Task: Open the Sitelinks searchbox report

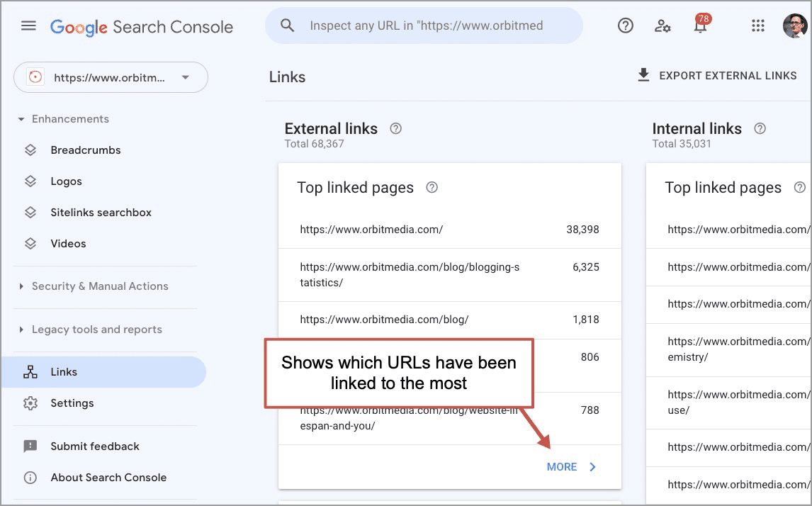Action: [x=101, y=213]
